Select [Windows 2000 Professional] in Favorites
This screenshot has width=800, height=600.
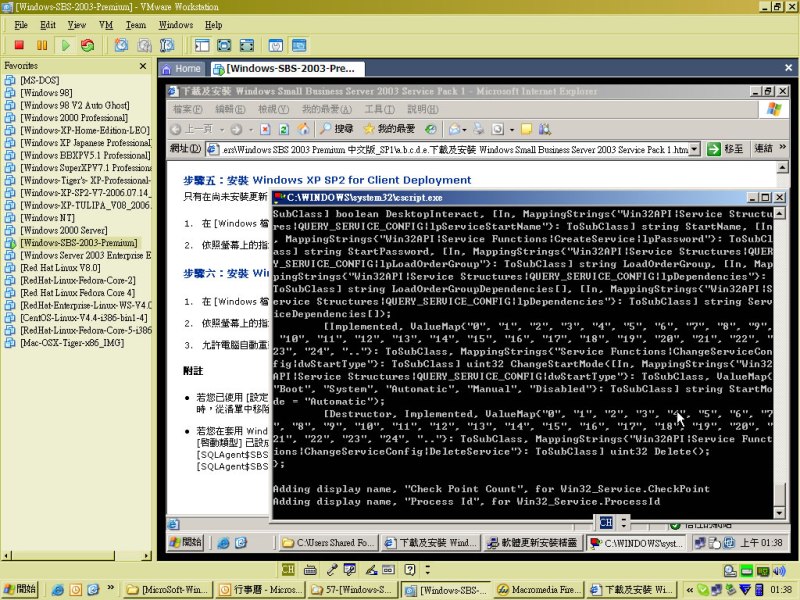[x=74, y=118]
